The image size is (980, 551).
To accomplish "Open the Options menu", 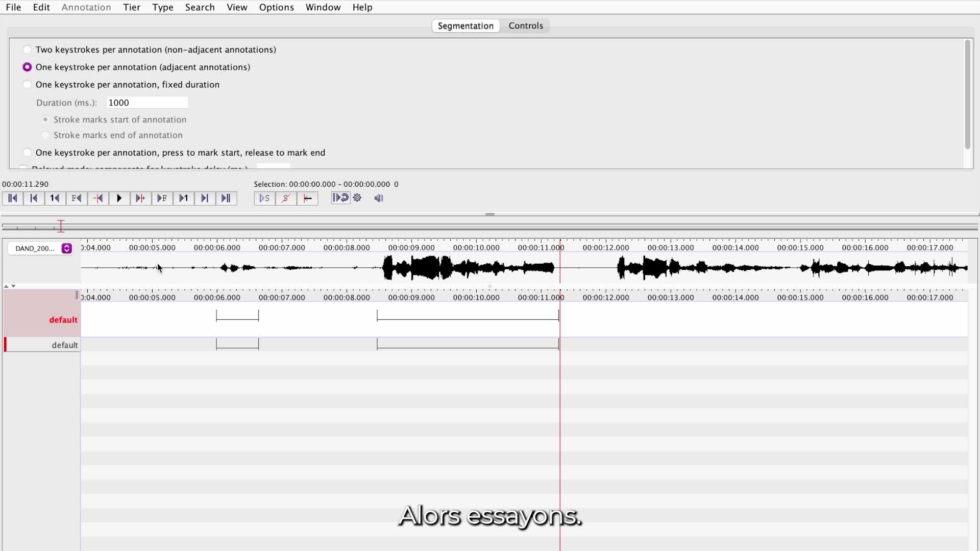I will [x=276, y=7].
